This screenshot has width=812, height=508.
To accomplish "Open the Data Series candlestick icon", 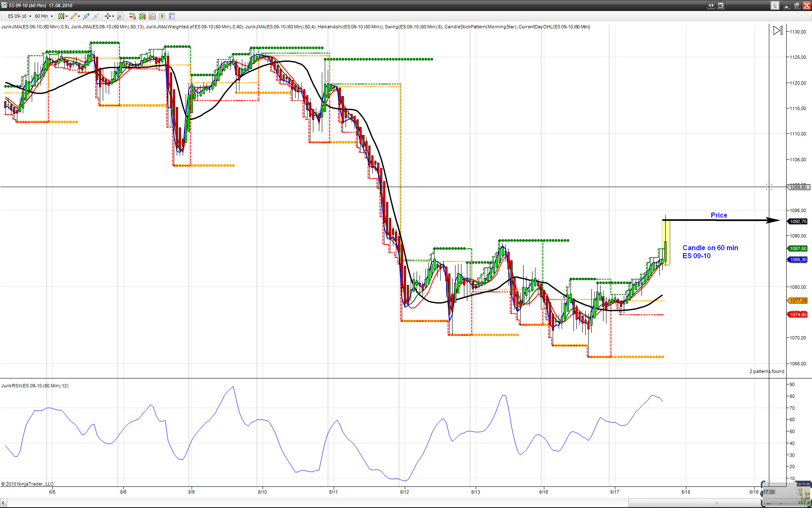I will 143,16.
